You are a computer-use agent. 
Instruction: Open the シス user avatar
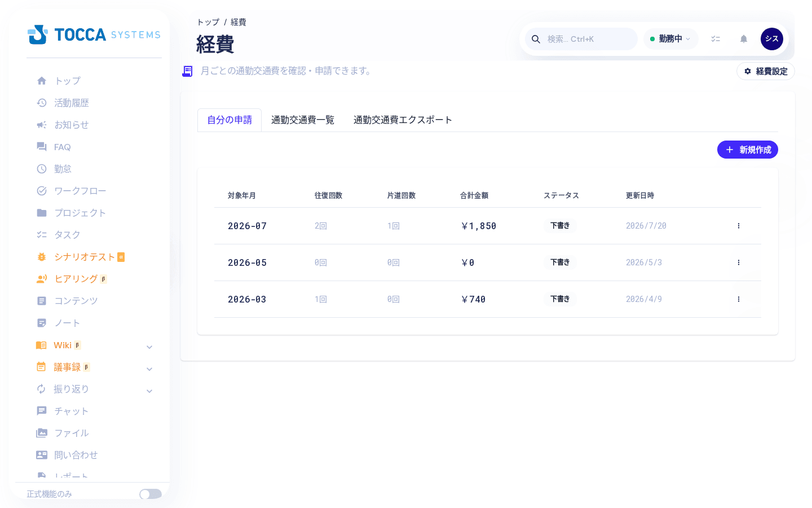[x=772, y=39]
